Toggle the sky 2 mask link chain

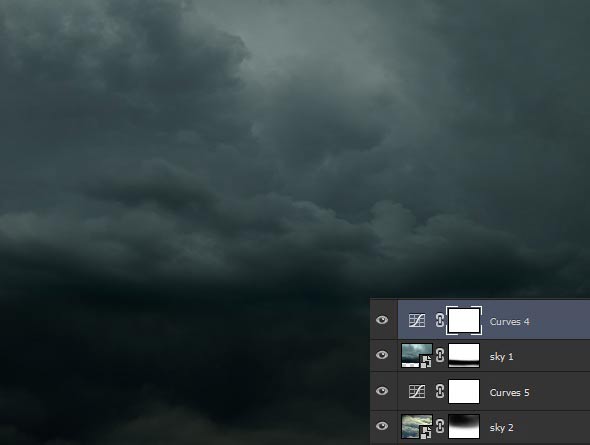pos(439,426)
